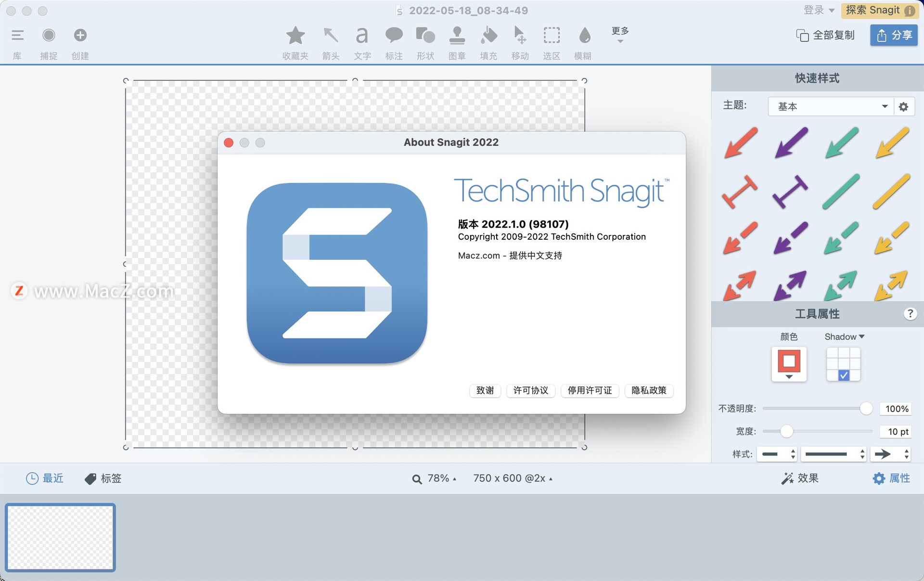Open the login 登录 dropdown

(x=819, y=10)
